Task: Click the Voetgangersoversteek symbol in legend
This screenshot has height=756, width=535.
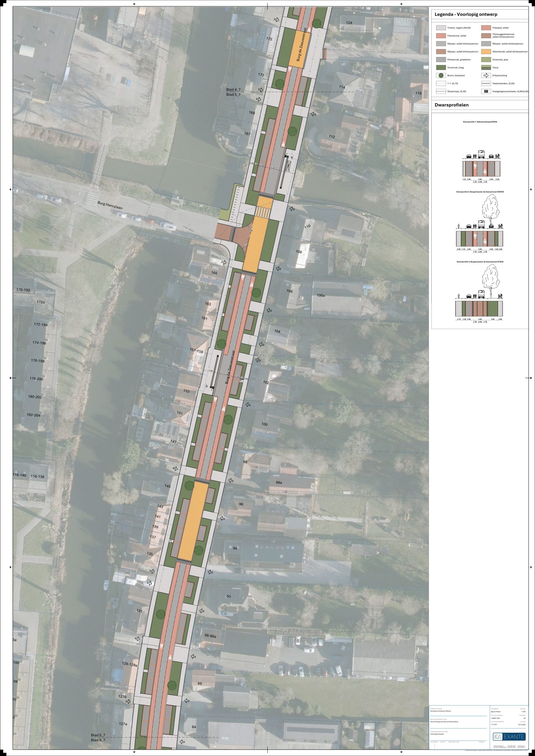Action: [x=486, y=91]
